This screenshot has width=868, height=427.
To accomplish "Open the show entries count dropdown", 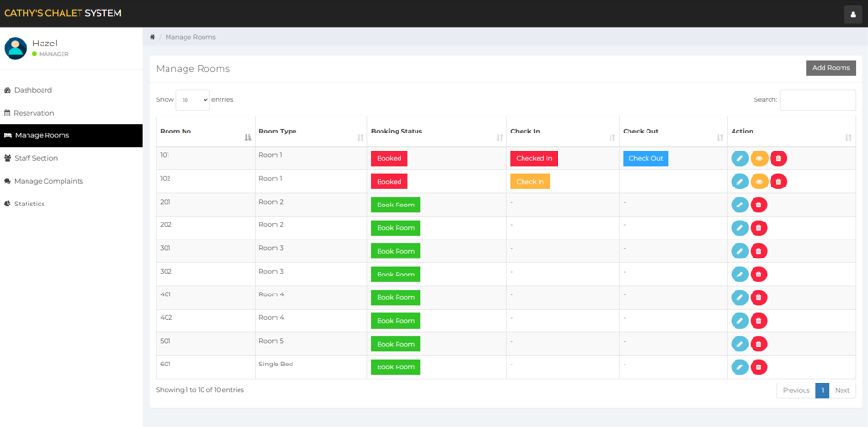I will (193, 100).
